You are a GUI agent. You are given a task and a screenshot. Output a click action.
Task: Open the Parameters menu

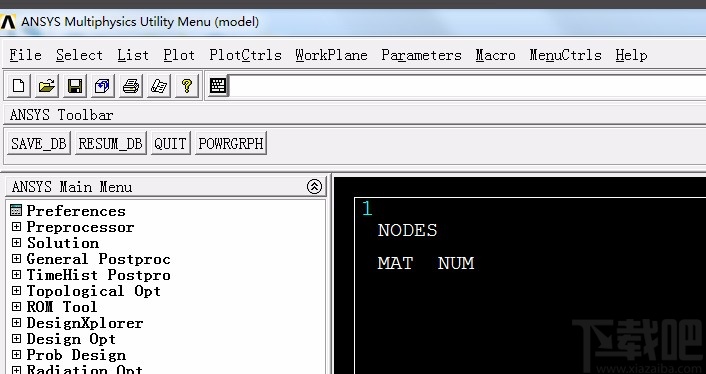421,55
